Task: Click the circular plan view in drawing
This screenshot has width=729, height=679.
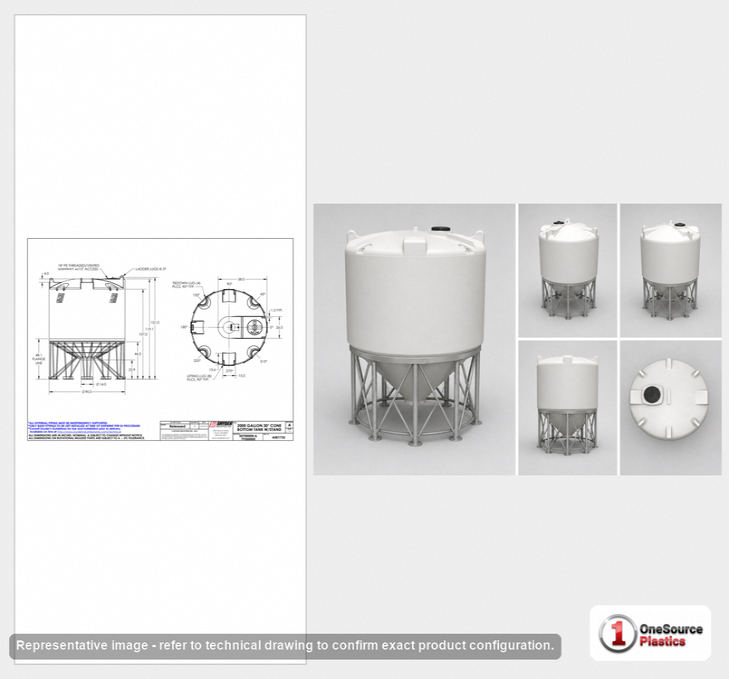Action: click(x=229, y=327)
